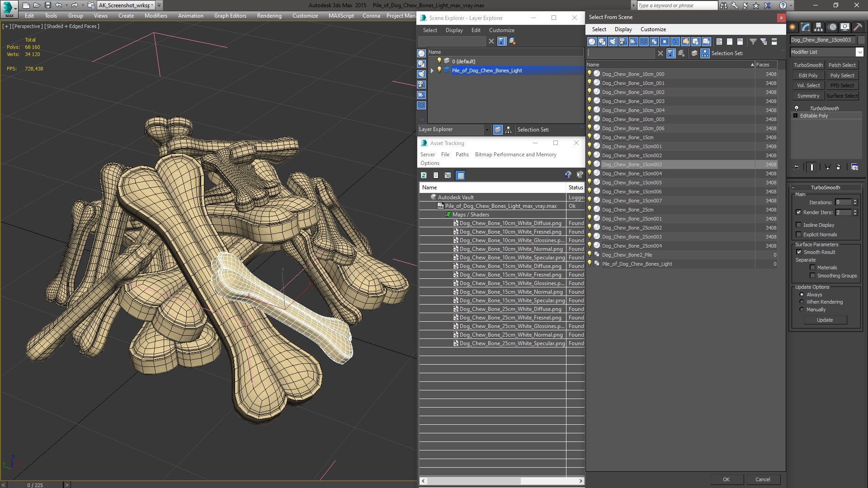Viewport: 868px width, 488px height.
Task: Open the Rendering menu
Action: pos(269,16)
